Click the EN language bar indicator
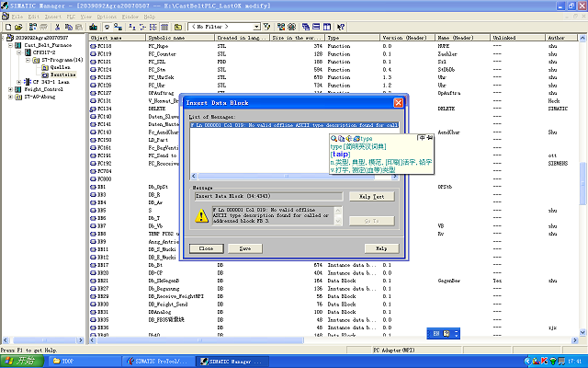This screenshot has width=588, height=368. pos(436,333)
